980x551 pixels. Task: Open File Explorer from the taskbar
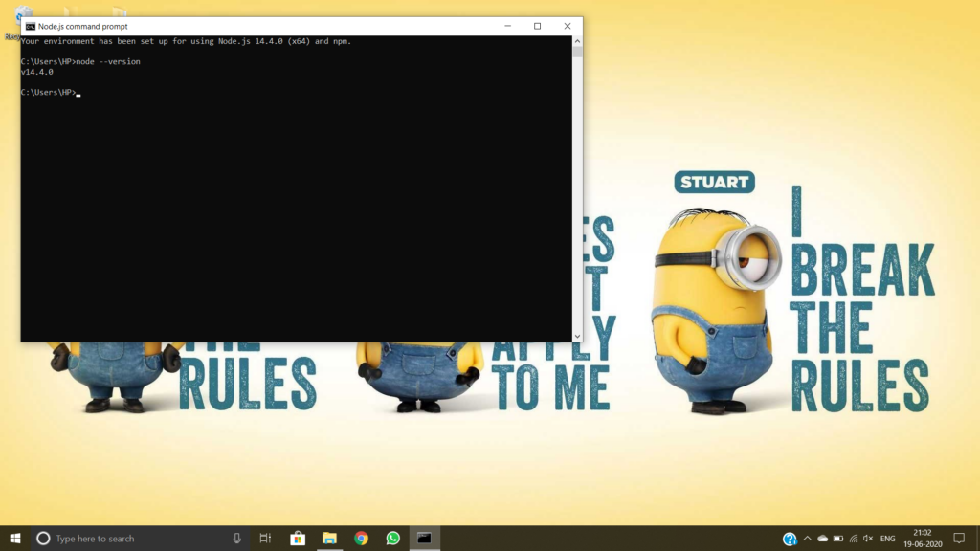click(329, 538)
